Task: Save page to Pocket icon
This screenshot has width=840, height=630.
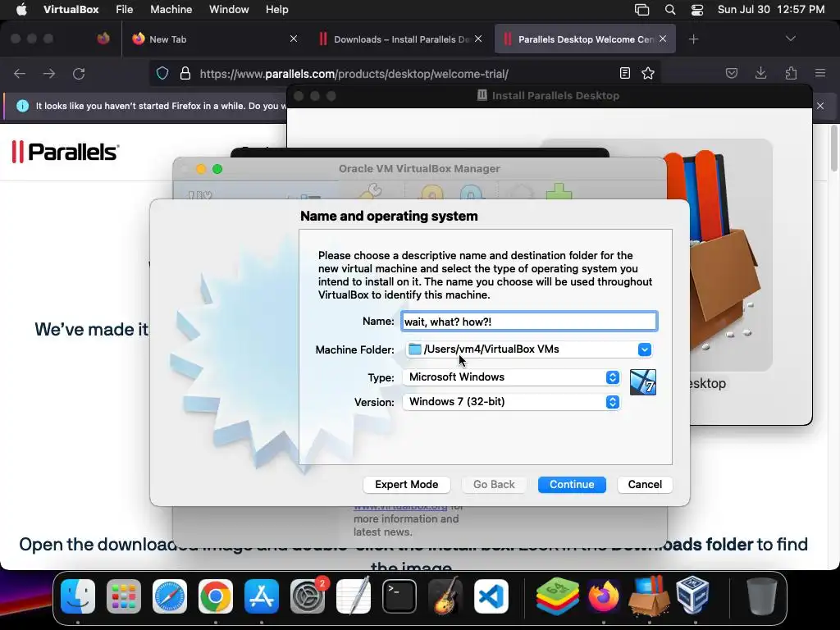Action: tap(731, 73)
